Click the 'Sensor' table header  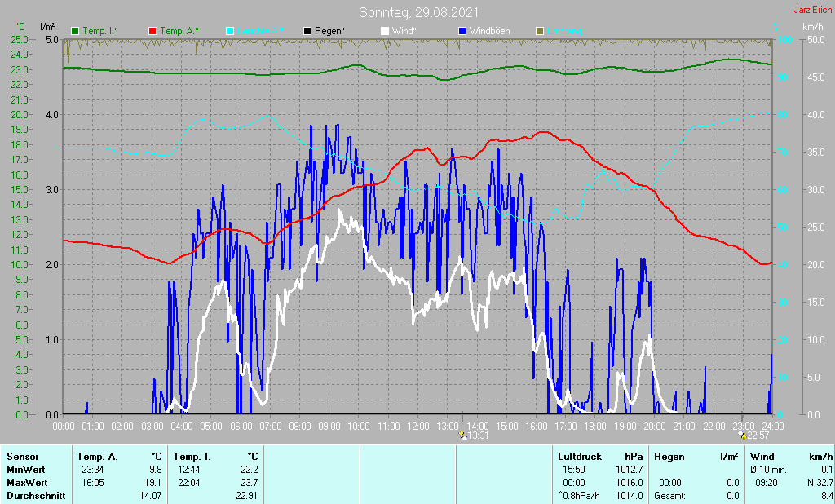click(23, 458)
